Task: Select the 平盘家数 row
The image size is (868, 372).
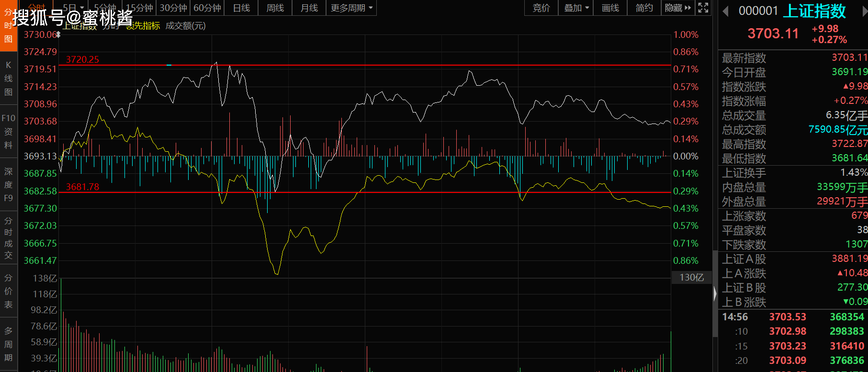Action: [793, 230]
